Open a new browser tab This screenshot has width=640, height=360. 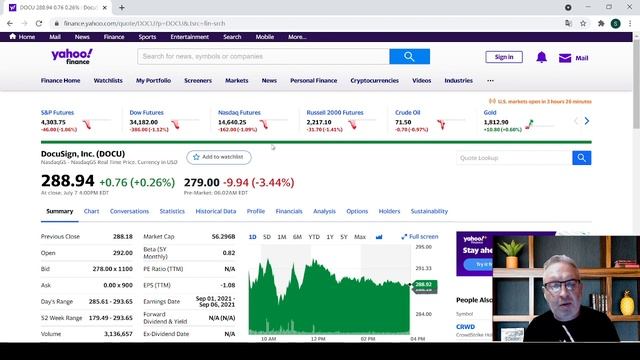pos(122,7)
